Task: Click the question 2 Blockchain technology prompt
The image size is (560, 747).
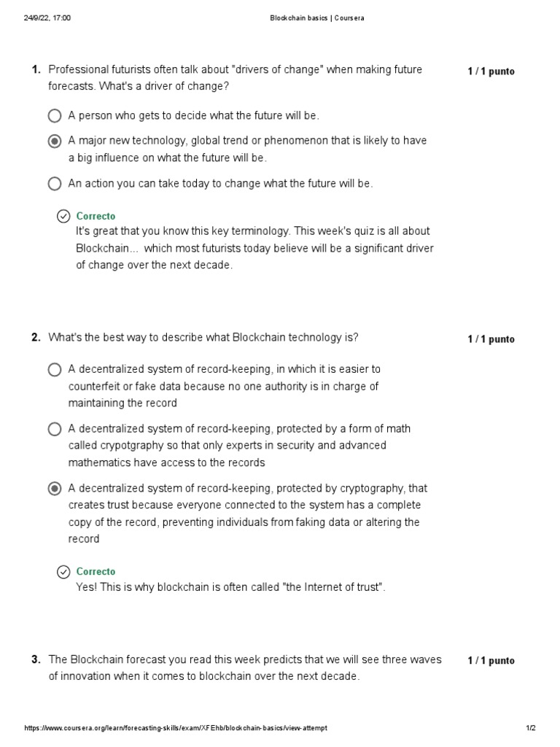Action: (203, 337)
